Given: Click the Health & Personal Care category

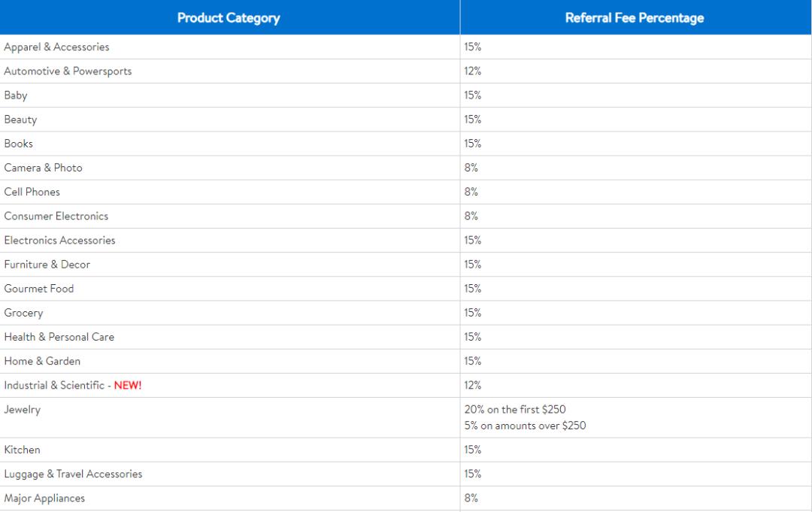Looking at the screenshot, I should (x=59, y=337).
